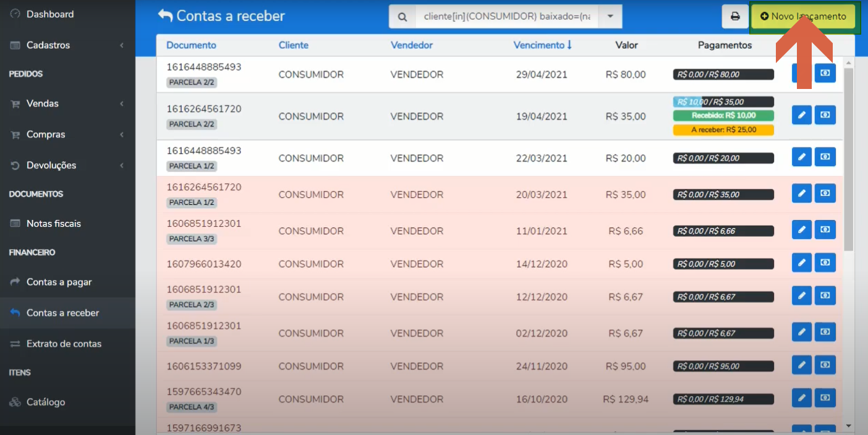This screenshot has height=435, width=868.
Task: Click document number 1597665343470
Action: (203, 392)
